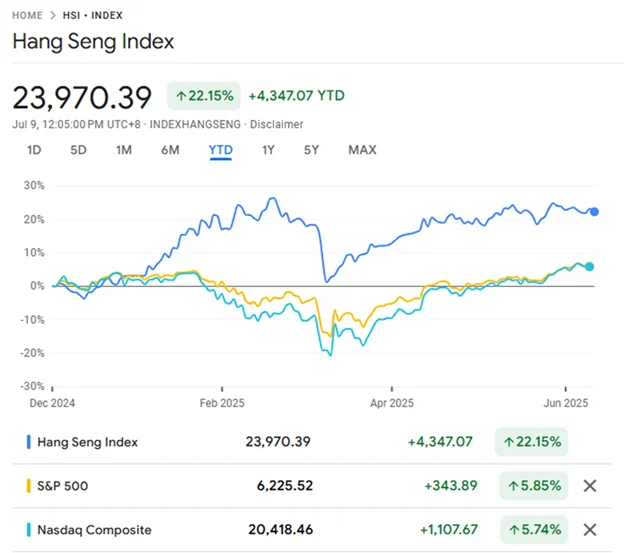Click the 0% y-axis label
Screen dimensions: 624x553
pyautogui.click(x=37, y=286)
